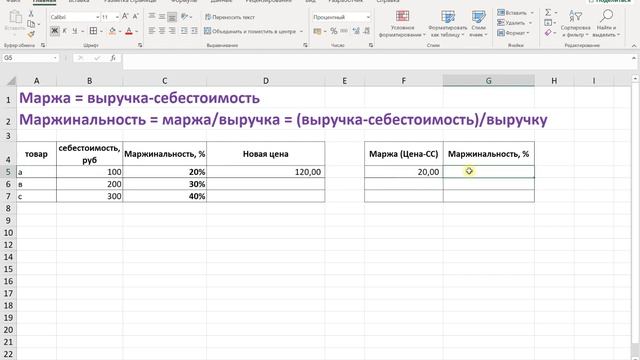This screenshot has height=360, width=640.
Task: Toggle Wrap Text (Переносить текст)
Action: tap(230, 17)
